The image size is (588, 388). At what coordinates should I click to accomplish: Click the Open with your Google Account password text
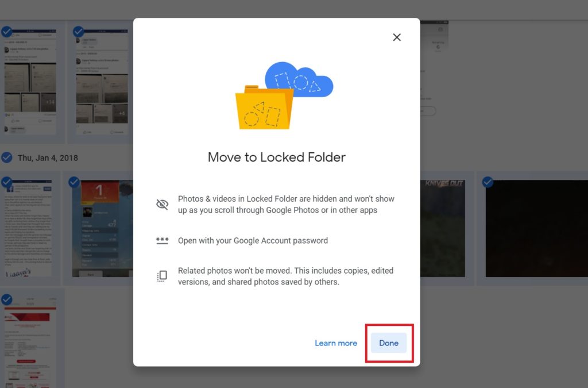253,240
